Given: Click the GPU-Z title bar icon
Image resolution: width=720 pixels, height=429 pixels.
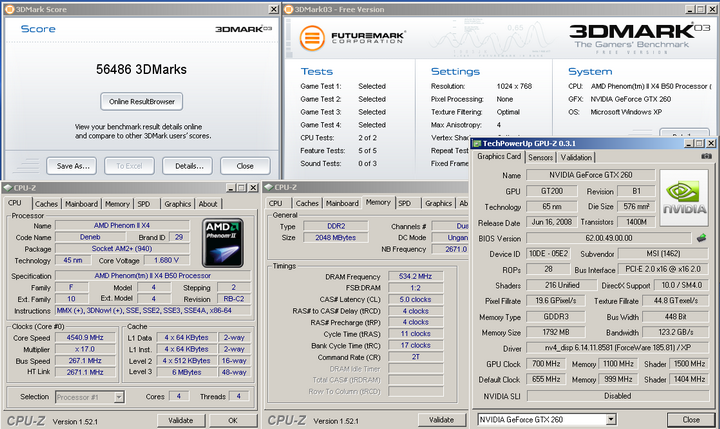Looking at the screenshot, I should (x=477, y=144).
